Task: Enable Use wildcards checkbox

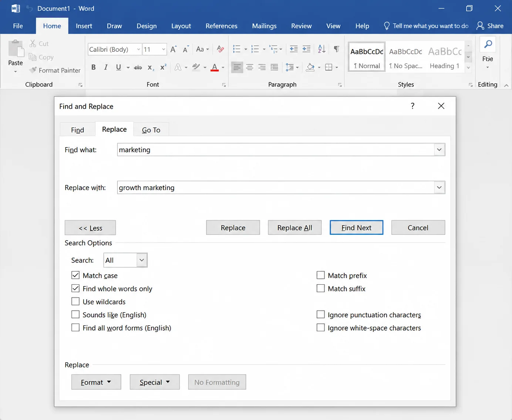Action: click(x=75, y=301)
